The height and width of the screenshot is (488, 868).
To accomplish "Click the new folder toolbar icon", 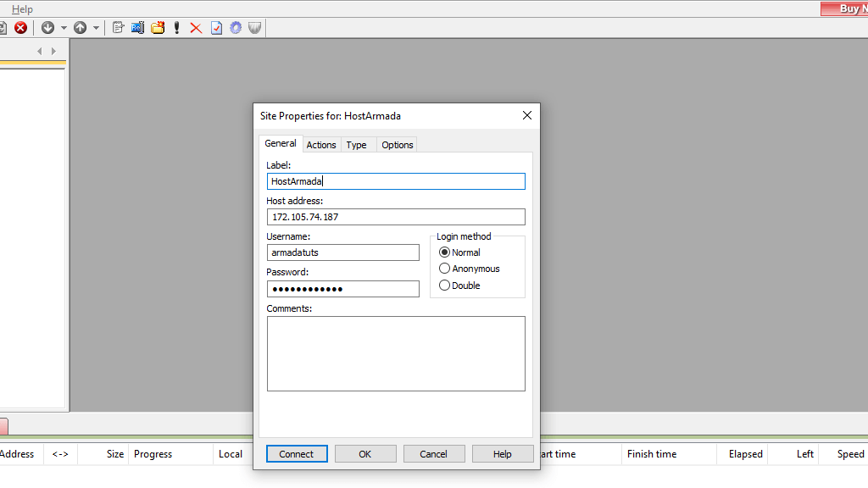I will click(x=158, y=28).
